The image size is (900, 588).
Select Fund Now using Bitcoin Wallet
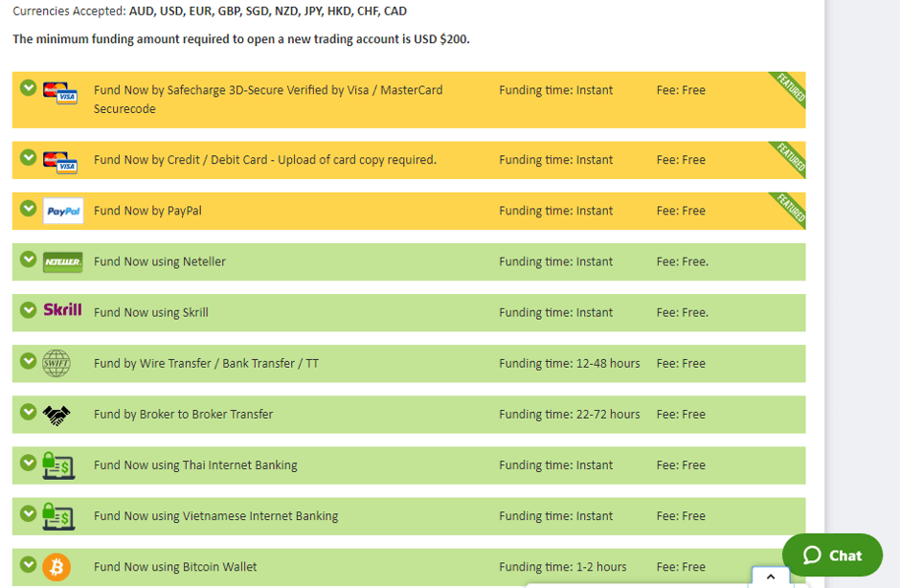[x=175, y=567]
